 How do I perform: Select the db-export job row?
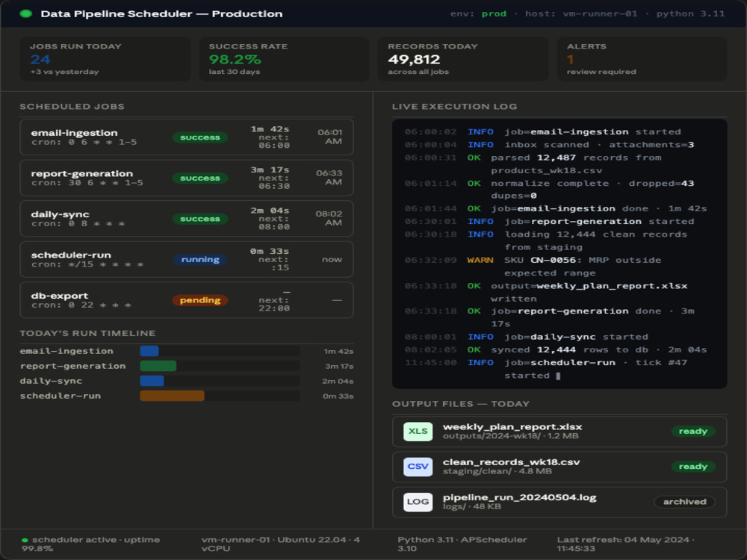point(186,300)
